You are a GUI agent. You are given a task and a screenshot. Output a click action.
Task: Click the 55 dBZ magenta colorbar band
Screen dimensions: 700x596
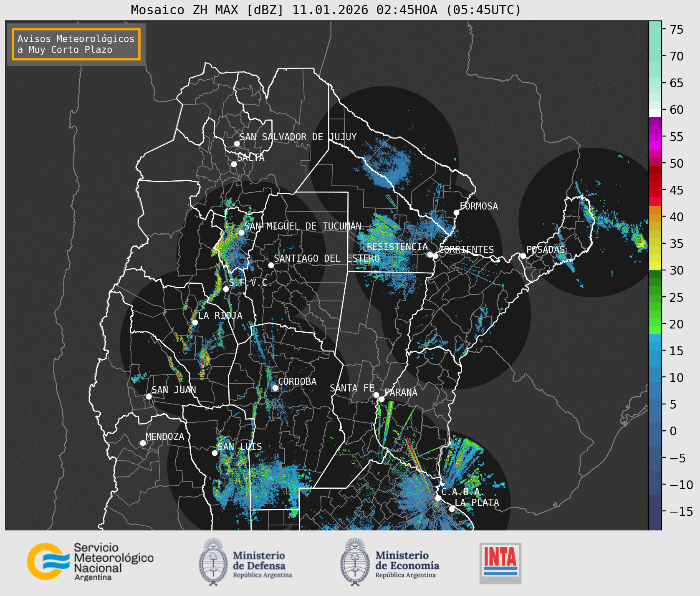[655, 137]
